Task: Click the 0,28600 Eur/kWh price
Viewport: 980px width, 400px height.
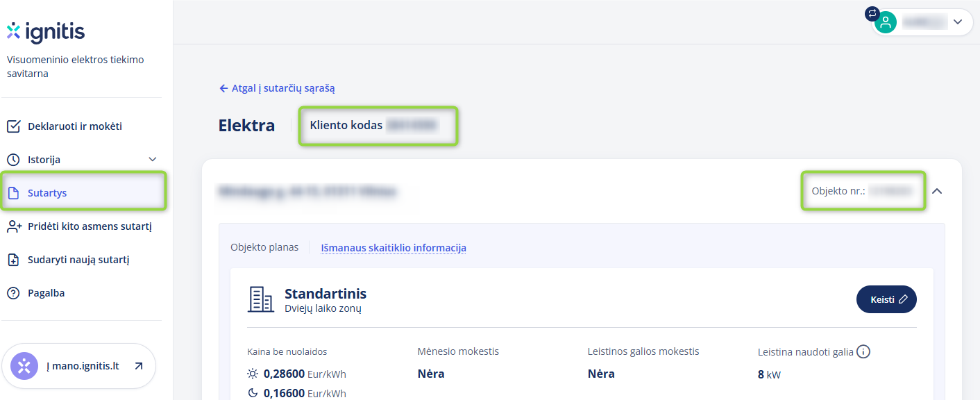Action: tap(305, 374)
